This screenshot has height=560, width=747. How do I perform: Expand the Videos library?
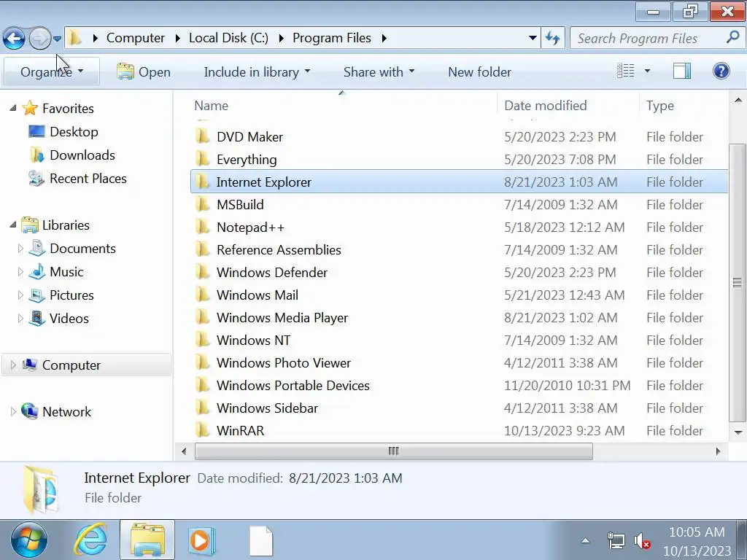click(x=20, y=318)
